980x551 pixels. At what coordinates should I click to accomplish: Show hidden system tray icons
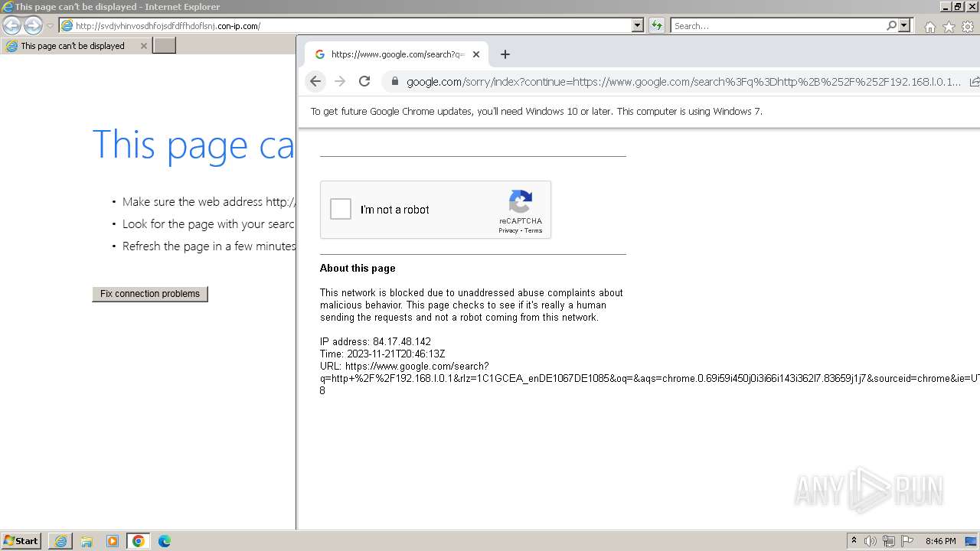[x=854, y=541]
